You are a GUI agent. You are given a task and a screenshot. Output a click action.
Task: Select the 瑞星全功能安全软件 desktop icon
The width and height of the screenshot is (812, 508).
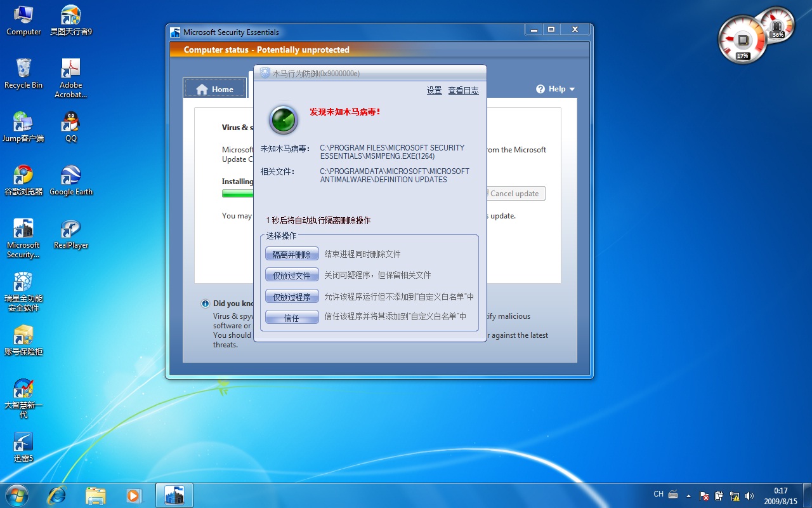[x=23, y=292]
